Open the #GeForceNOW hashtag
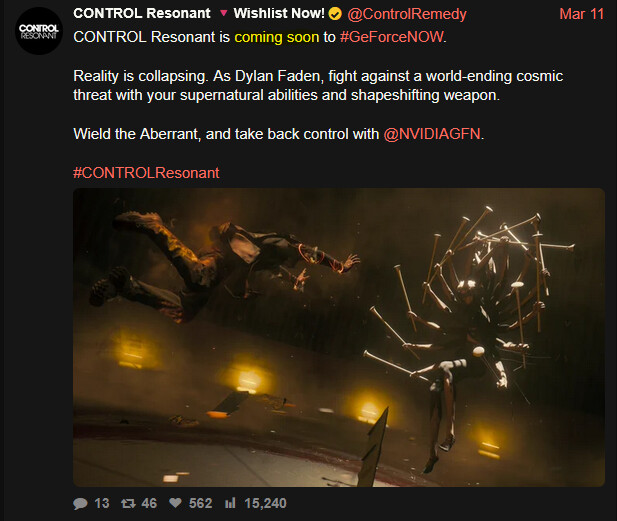Viewport: 617px width, 521px height. 392,37
